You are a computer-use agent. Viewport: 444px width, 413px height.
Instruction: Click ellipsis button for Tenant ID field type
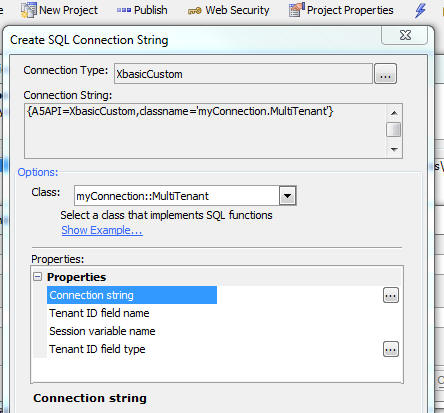[391, 349]
